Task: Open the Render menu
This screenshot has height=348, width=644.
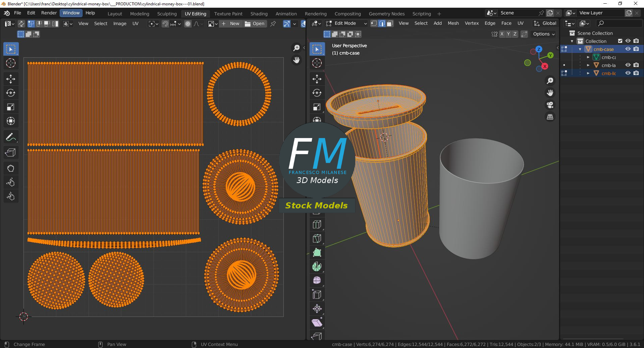Action: click(49, 13)
